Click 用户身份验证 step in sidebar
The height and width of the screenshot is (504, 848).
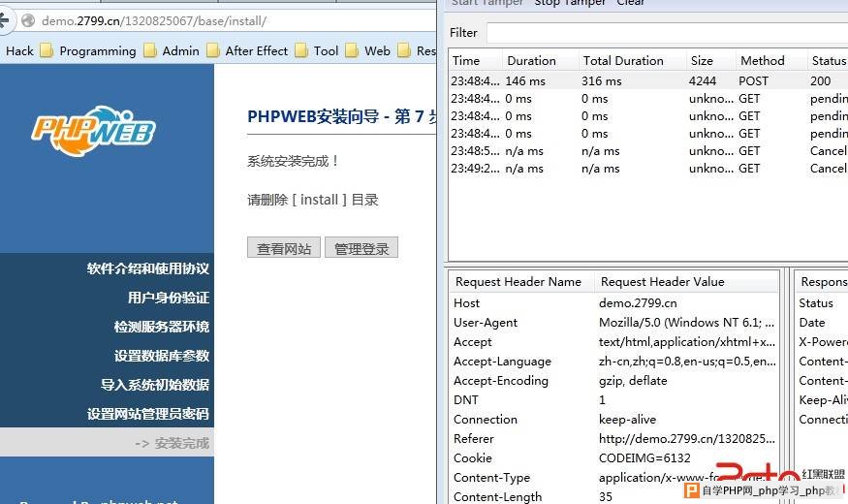(x=169, y=298)
